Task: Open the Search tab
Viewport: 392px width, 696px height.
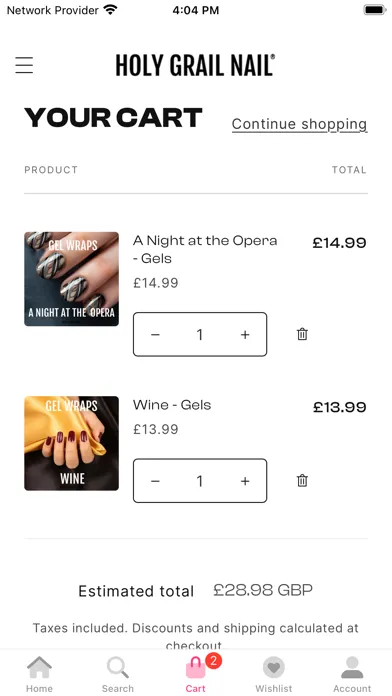Action: point(118,674)
